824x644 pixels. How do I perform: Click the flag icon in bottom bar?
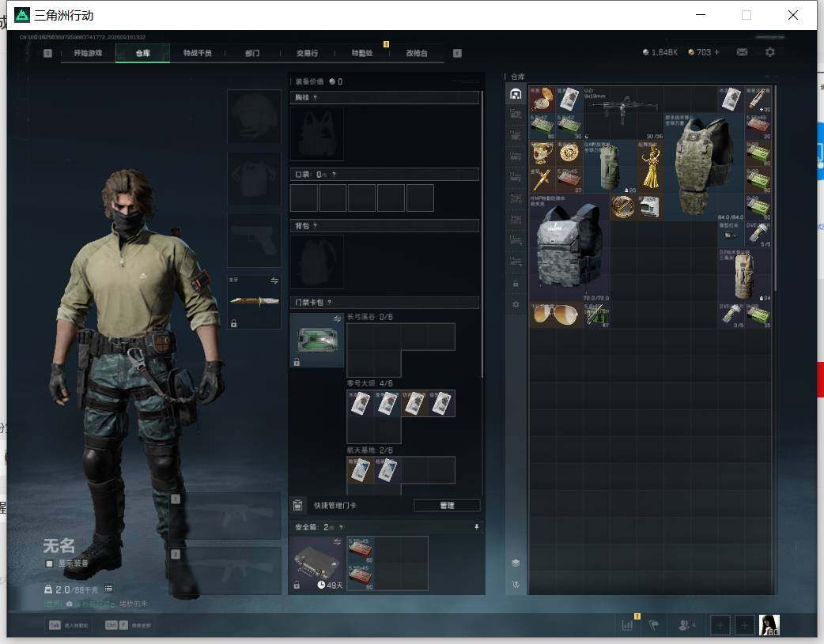pyautogui.click(x=654, y=625)
